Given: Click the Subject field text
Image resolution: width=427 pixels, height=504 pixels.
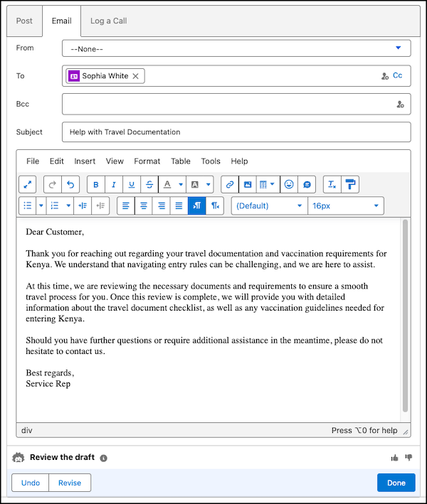Looking at the screenshot, I should [125, 132].
